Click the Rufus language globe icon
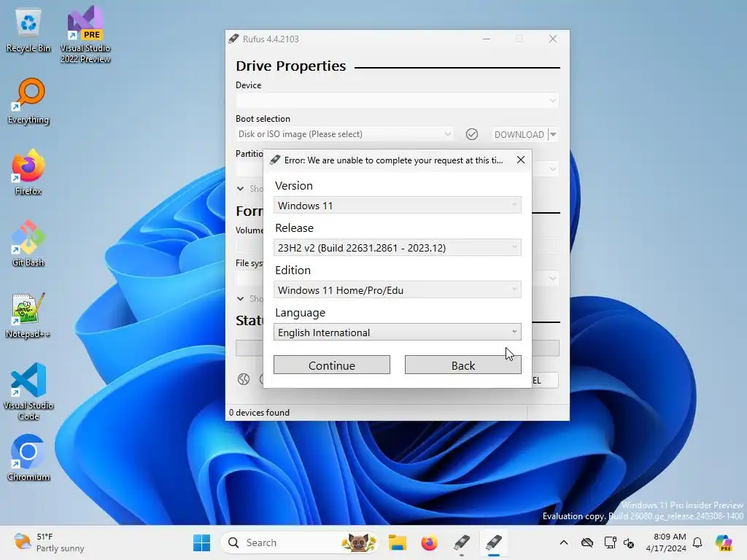Viewport: 747px width, 560px height. tap(244, 379)
